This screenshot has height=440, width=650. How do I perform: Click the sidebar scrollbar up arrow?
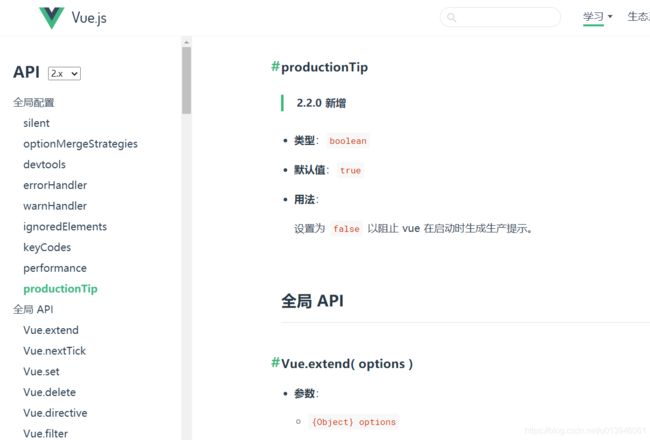click(x=186, y=42)
